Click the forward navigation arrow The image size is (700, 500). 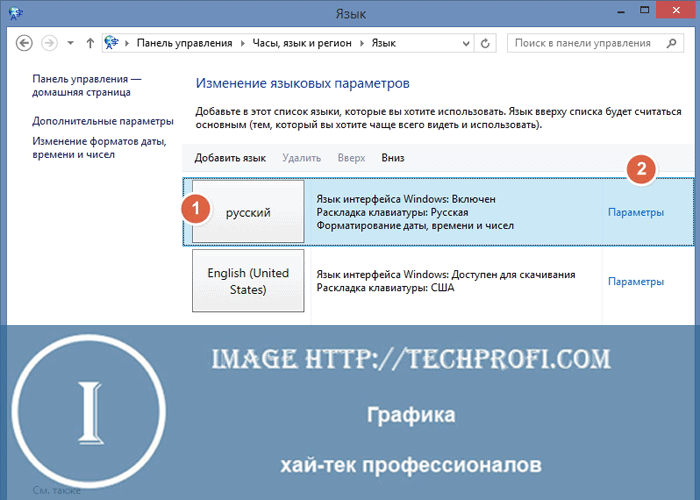[49, 43]
